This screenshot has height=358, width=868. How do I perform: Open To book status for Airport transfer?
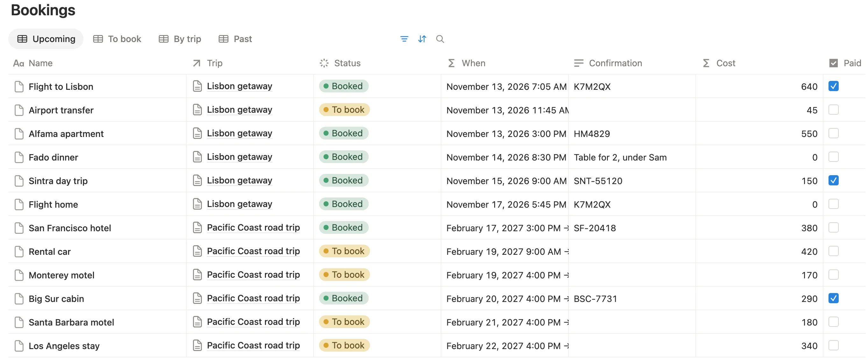pyautogui.click(x=345, y=110)
